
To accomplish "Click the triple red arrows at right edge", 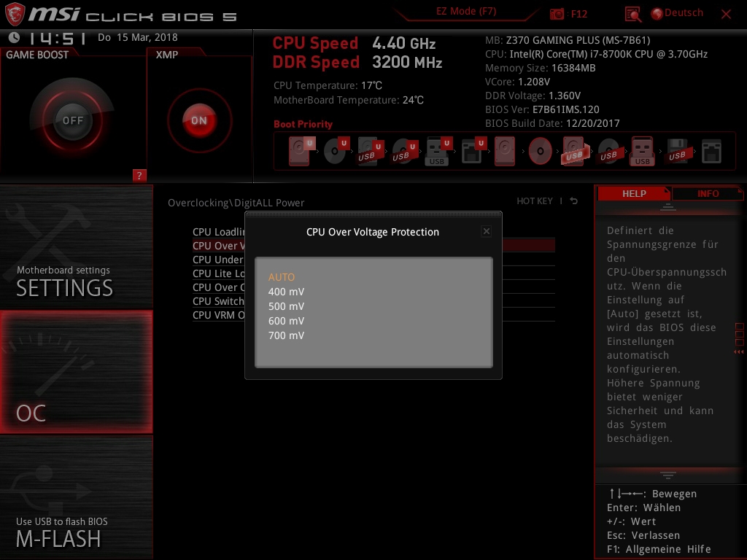I will [x=739, y=352].
